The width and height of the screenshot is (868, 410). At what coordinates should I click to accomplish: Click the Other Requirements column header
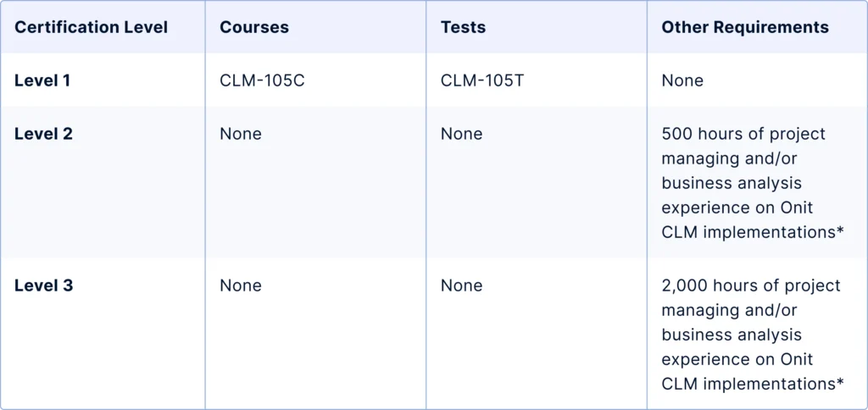(x=745, y=27)
